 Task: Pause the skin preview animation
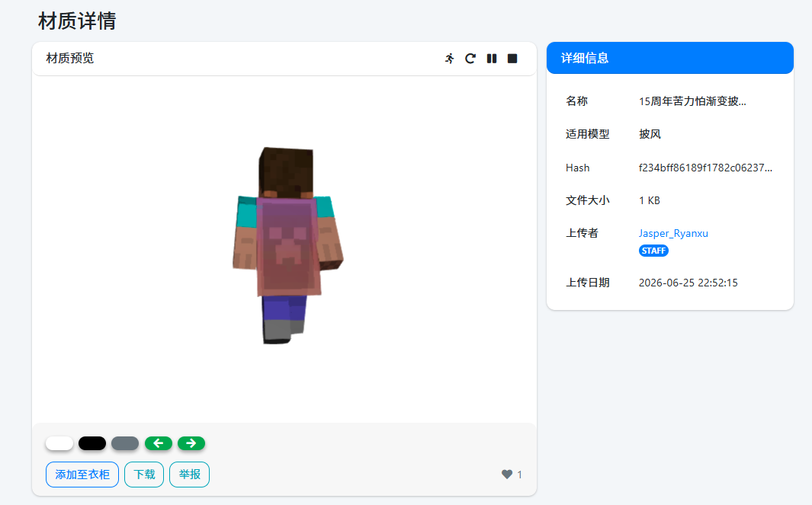tap(492, 59)
